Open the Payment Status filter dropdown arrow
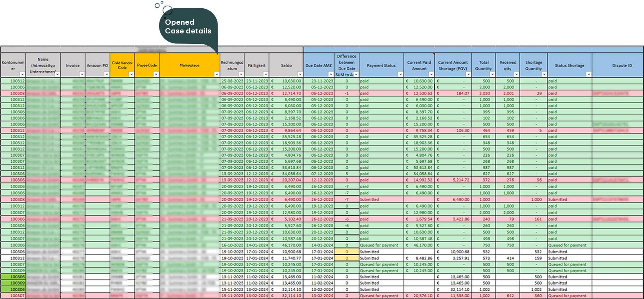Viewport: 644px width, 299px height. point(400,75)
